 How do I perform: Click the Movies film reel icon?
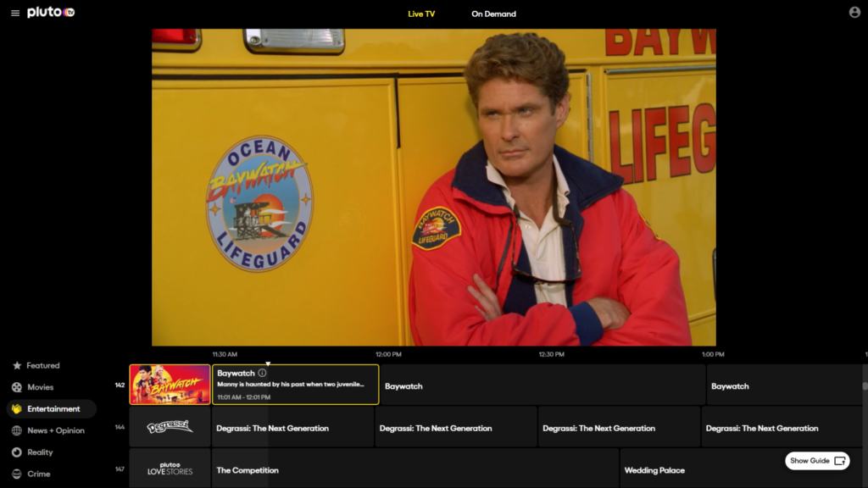pos(17,387)
